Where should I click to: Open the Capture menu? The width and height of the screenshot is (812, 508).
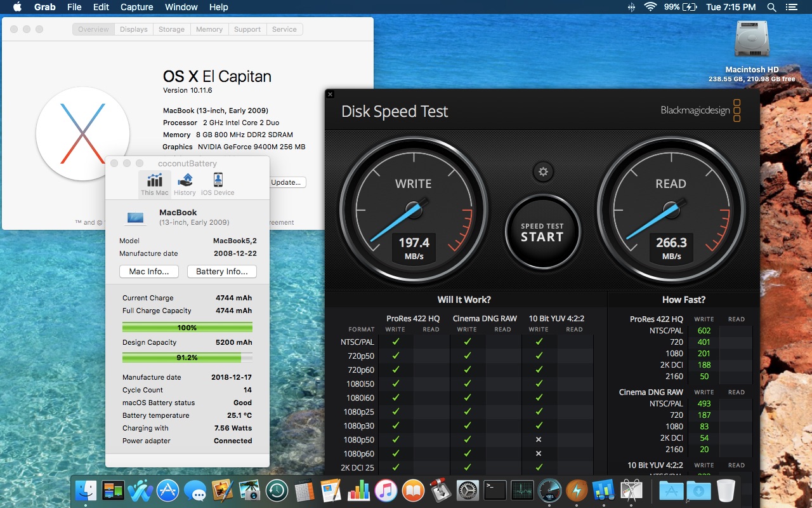(136, 7)
